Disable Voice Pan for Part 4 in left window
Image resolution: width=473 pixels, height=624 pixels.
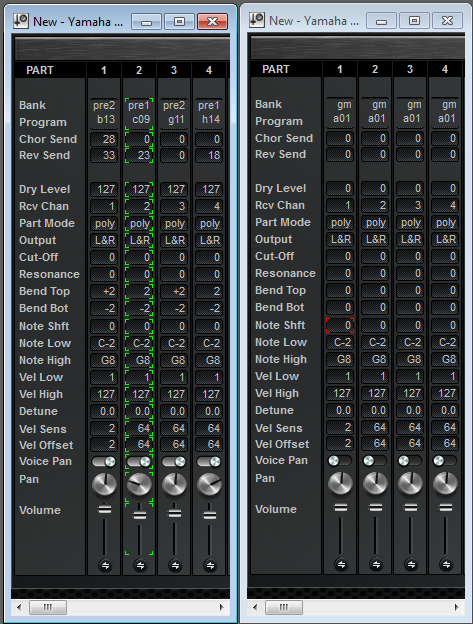(209, 462)
